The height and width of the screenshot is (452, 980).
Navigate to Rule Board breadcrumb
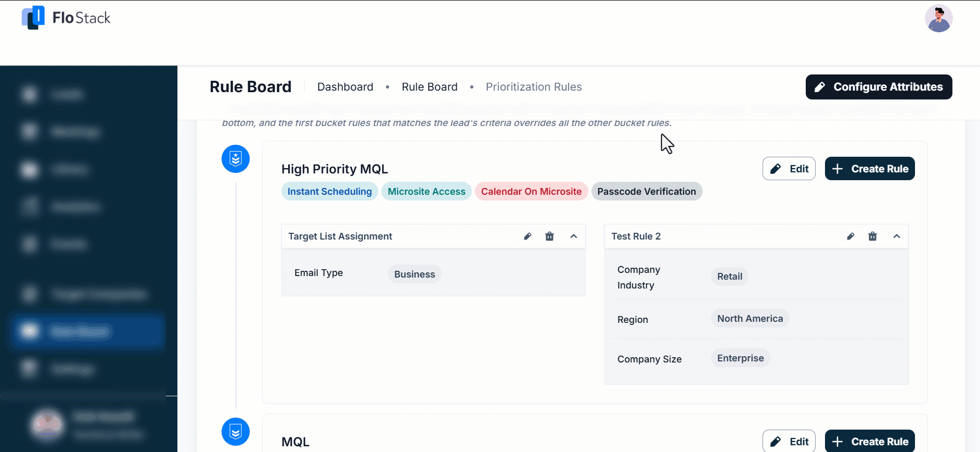(430, 87)
